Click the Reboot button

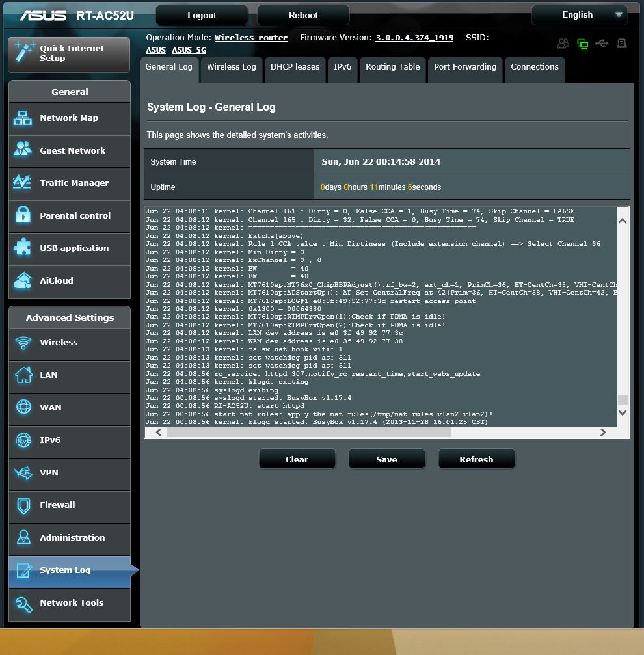click(x=303, y=16)
